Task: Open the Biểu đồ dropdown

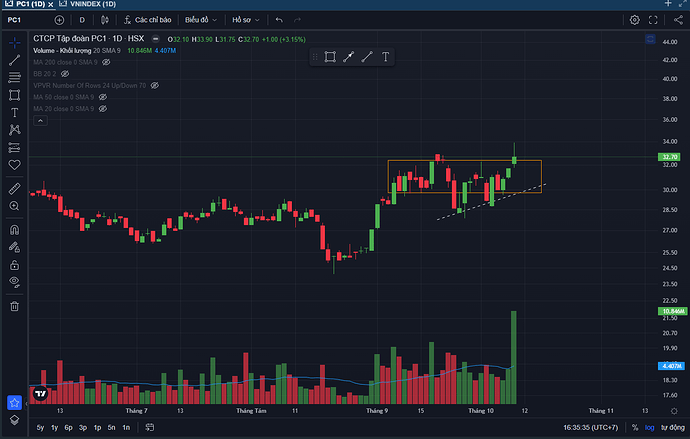Action: pyautogui.click(x=200, y=19)
